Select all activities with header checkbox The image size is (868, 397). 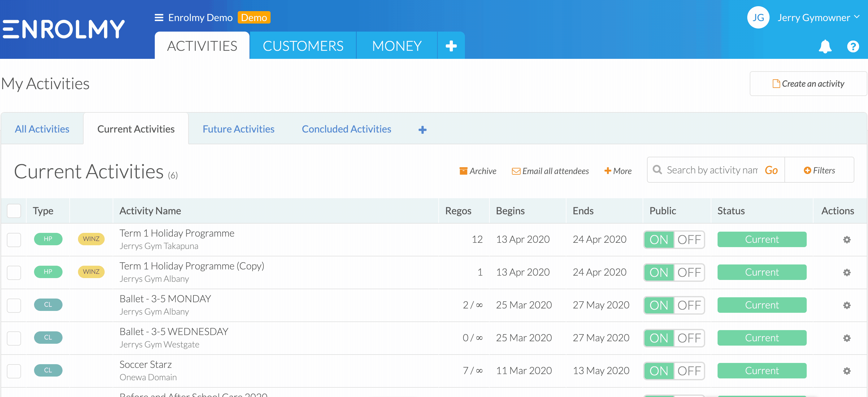coord(14,211)
